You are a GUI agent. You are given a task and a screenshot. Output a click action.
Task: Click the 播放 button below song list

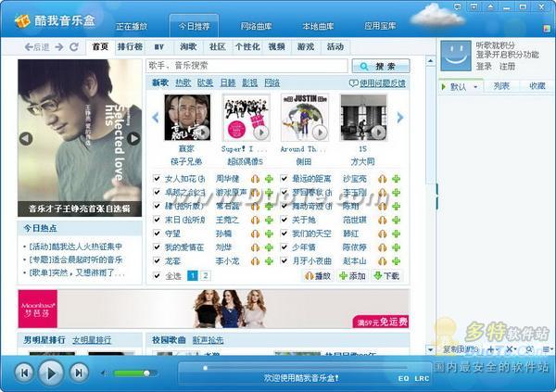coord(318,276)
